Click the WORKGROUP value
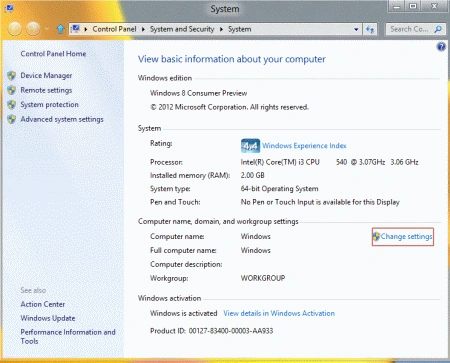 click(x=263, y=278)
